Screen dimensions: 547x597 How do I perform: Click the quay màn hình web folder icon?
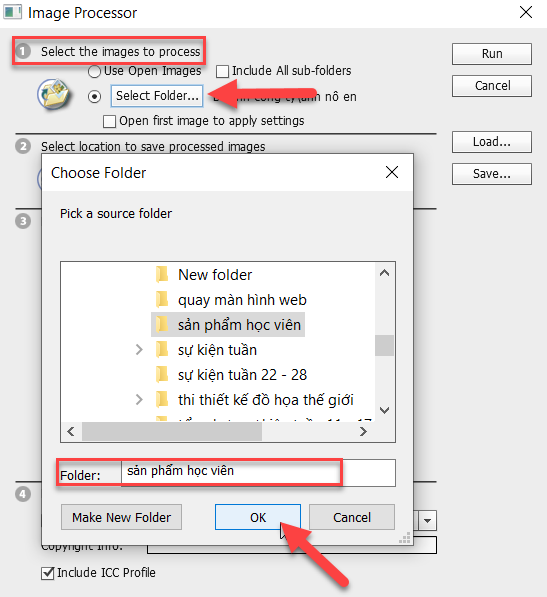point(162,300)
